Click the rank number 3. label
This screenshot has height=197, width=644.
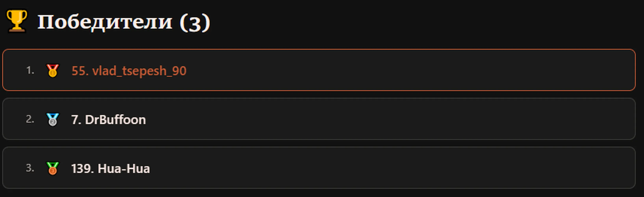click(30, 168)
